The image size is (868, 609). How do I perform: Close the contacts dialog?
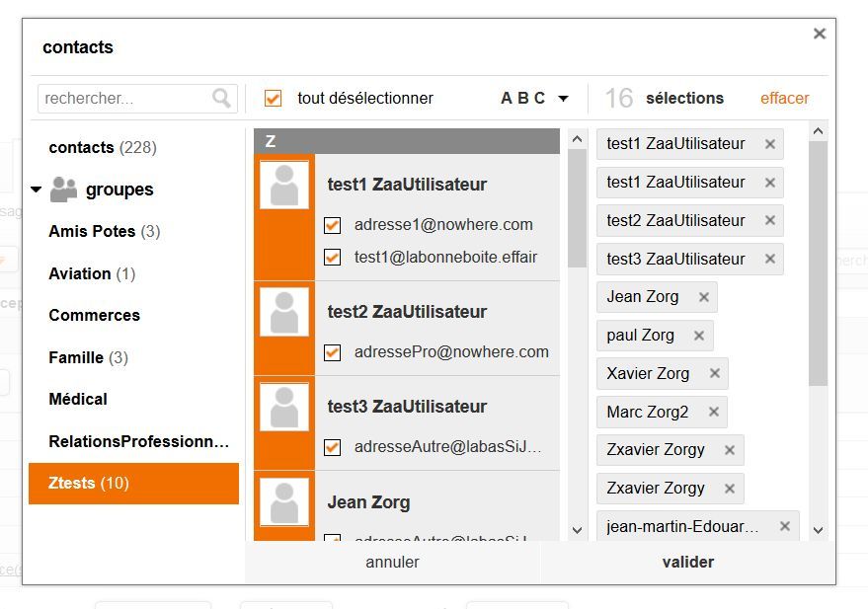point(819,34)
